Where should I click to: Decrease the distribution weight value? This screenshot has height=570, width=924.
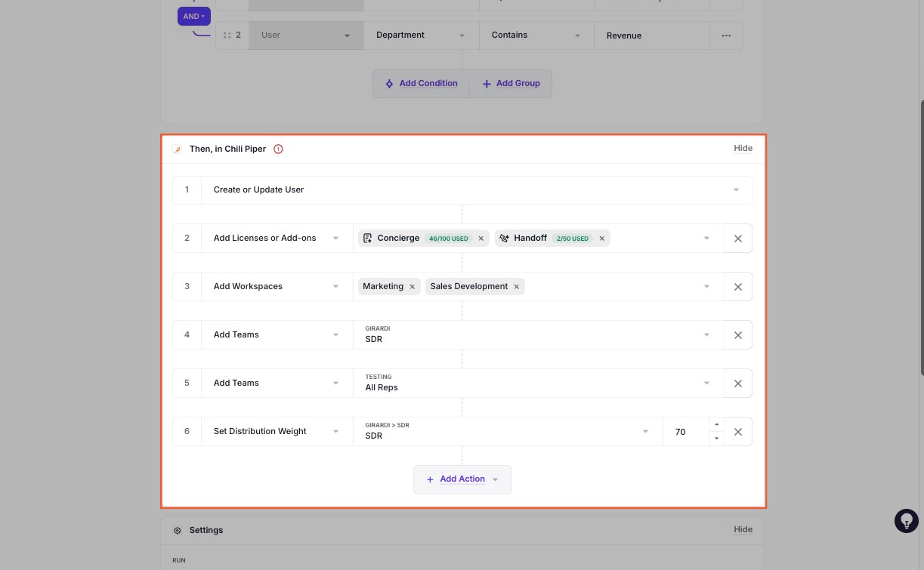(x=717, y=439)
